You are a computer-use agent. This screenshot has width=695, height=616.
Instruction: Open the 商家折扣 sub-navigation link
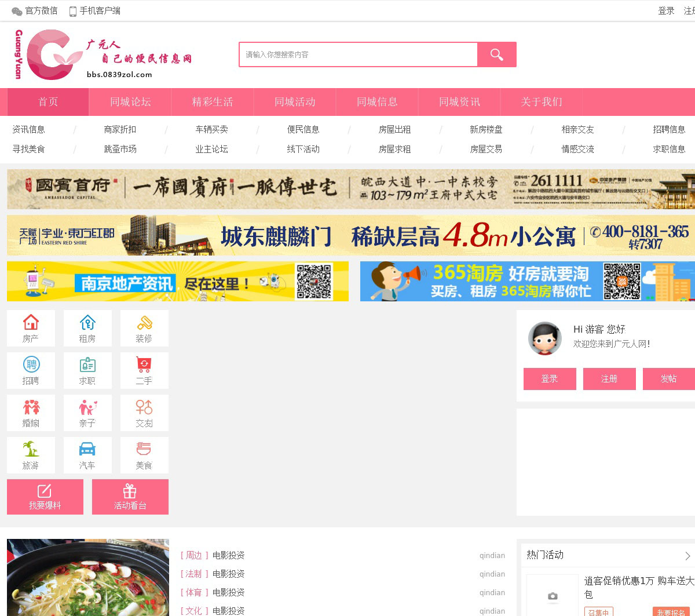click(120, 129)
